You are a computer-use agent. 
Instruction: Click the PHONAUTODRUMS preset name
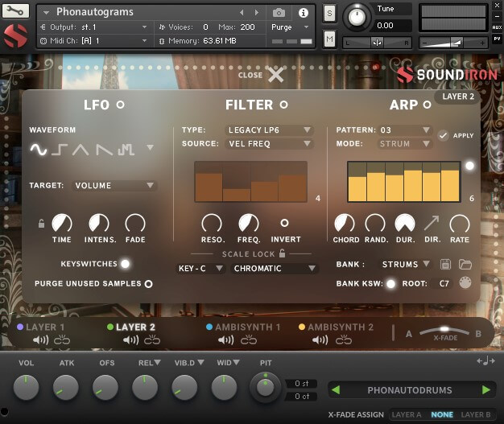point(410,390)
